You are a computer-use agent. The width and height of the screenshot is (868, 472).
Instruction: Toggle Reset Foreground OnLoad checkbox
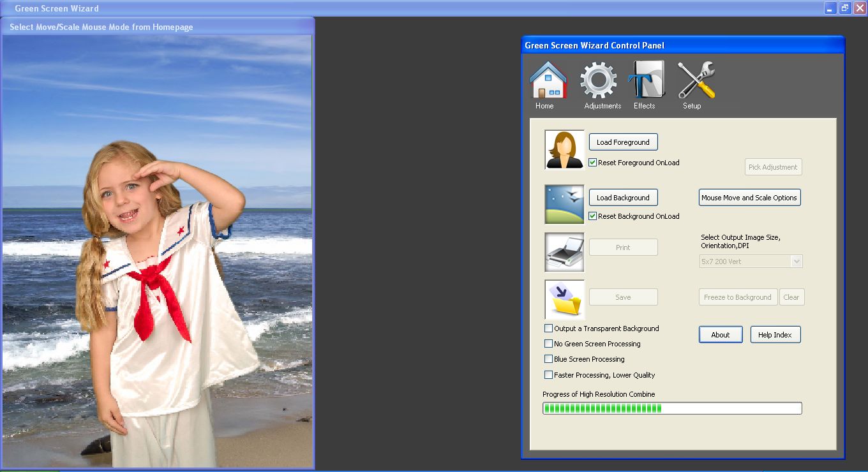pyautogui.click(x=593, y=163)
